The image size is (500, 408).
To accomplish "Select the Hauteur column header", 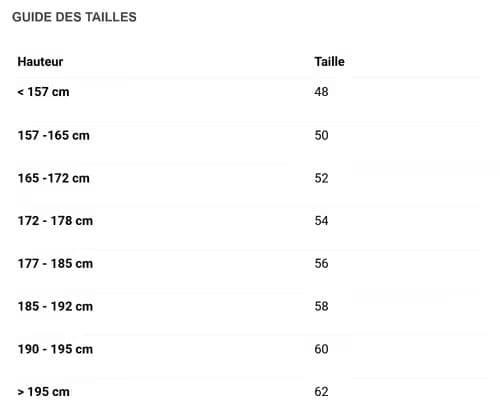I will pos(40,62).
